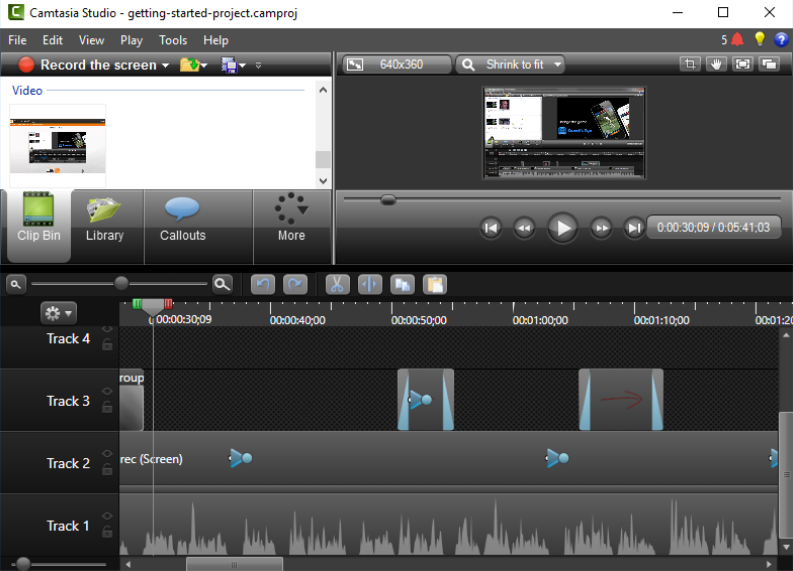Screen dimensions: 793x571
Task: Switch to the Callouts tab
Action: (183, 225)
